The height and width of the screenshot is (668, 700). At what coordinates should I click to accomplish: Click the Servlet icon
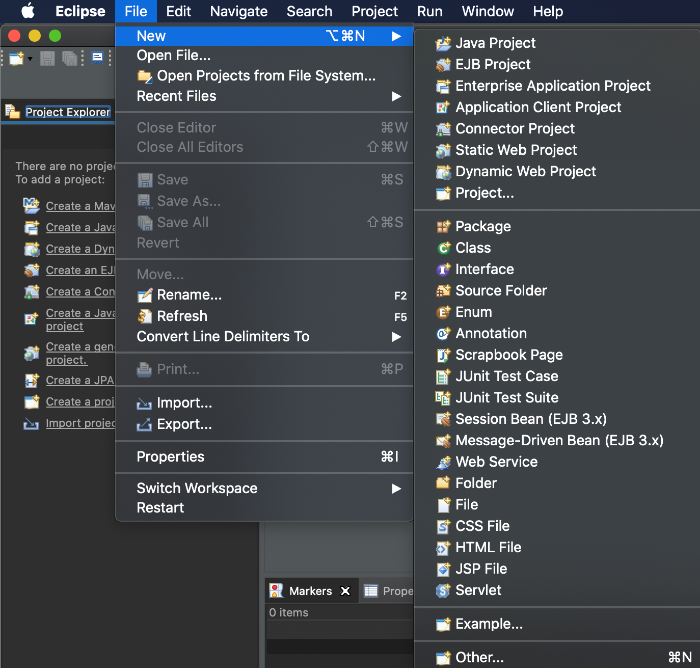[x=443, y=591]
